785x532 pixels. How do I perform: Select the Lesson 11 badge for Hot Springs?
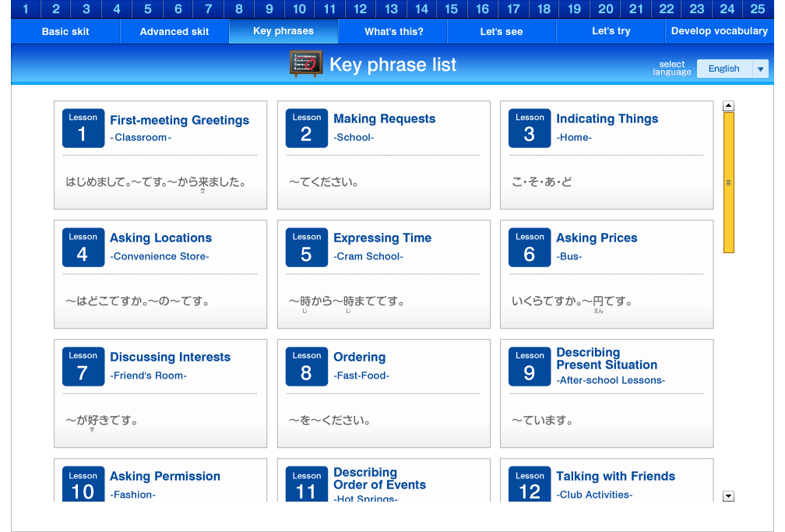pos(307,485)
